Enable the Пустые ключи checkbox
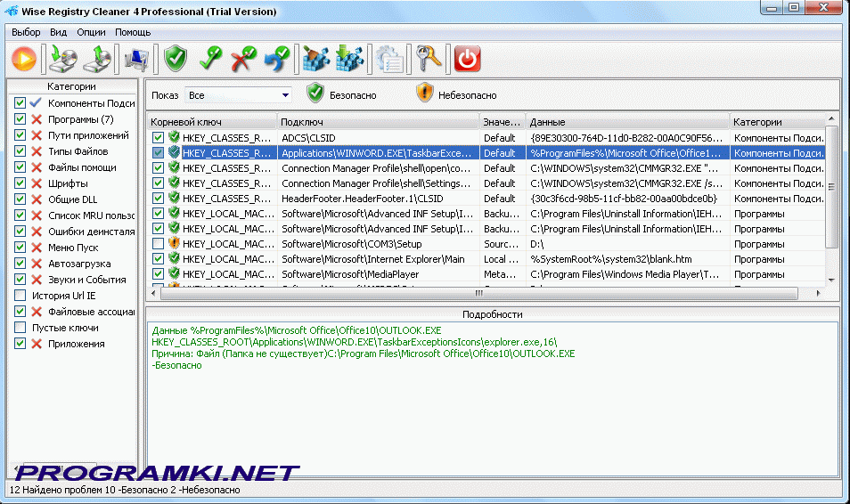The image size is (850, 504). pyautogui.click(x=20, y=328)
